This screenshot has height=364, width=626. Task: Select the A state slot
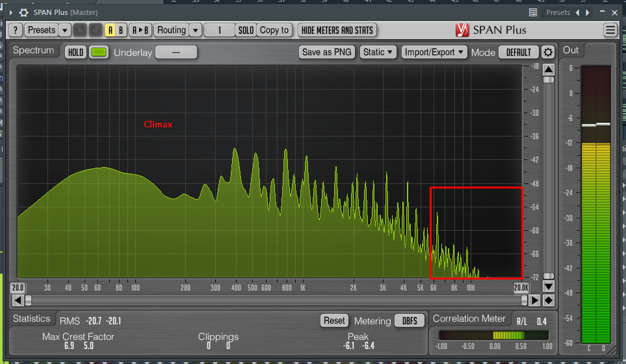pyautogui.click(x=111, y=30)
